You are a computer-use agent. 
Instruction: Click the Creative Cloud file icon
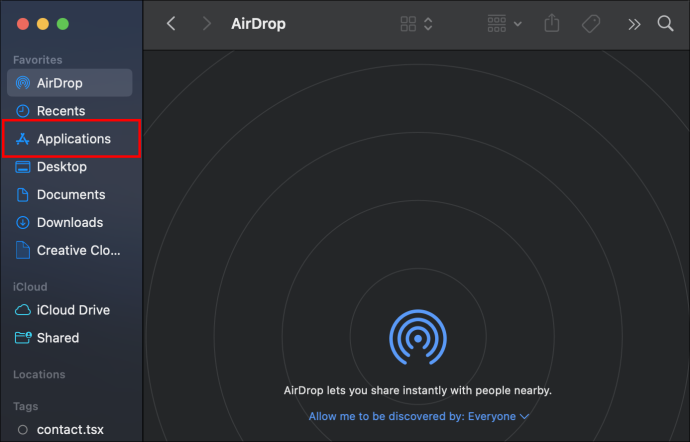point(22,250)
